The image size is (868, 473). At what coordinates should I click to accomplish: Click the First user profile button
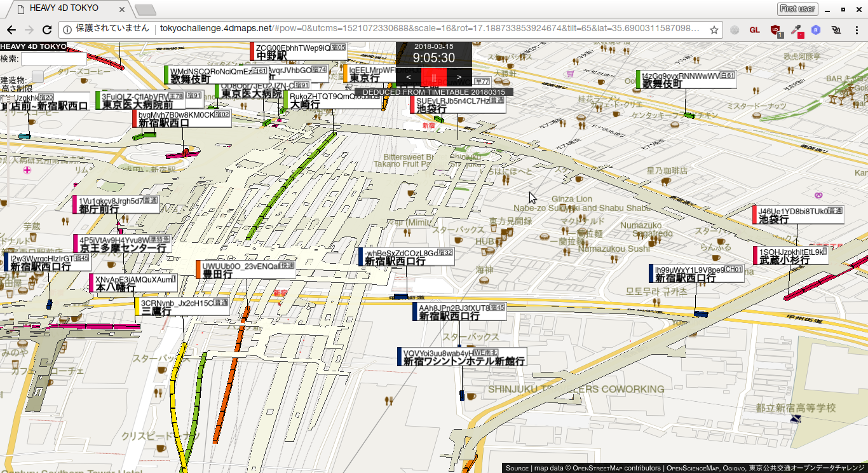click(797, 9)
